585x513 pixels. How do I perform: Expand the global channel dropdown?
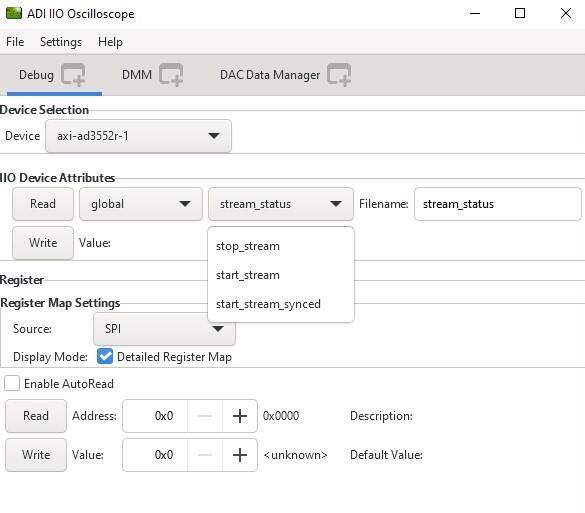coord(141,204)
